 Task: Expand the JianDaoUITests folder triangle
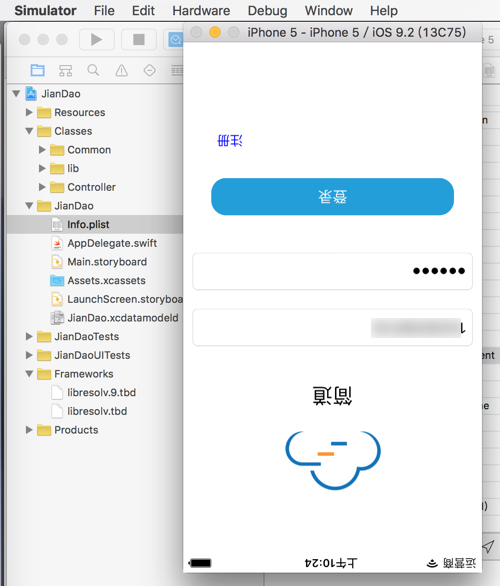coord(29,355)
